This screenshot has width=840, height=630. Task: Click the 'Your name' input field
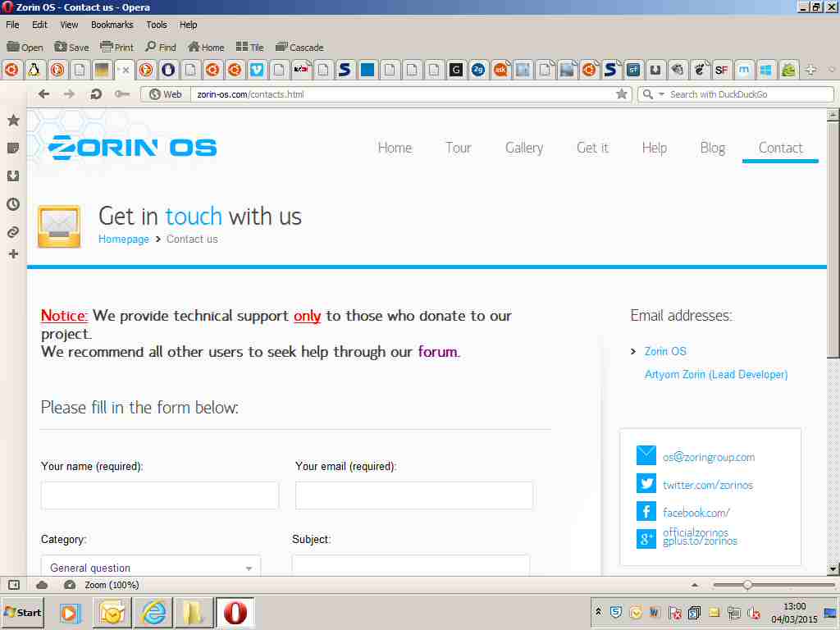160,495
